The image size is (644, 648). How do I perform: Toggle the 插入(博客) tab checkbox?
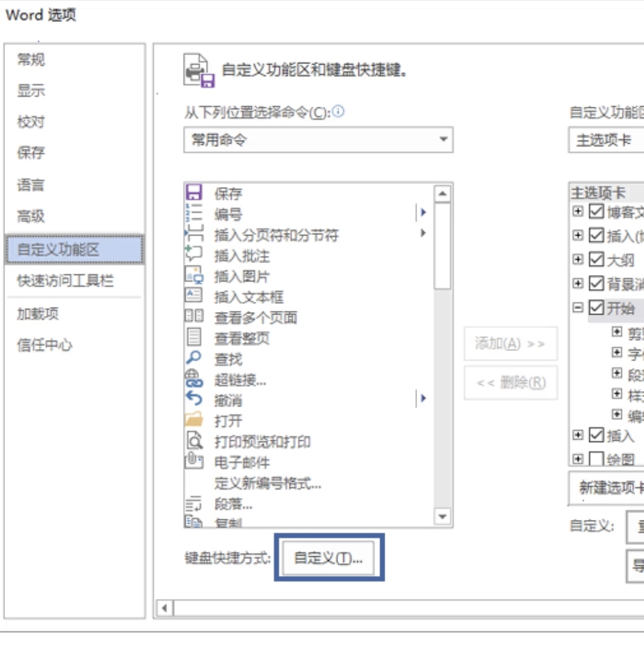coord(596,235)
